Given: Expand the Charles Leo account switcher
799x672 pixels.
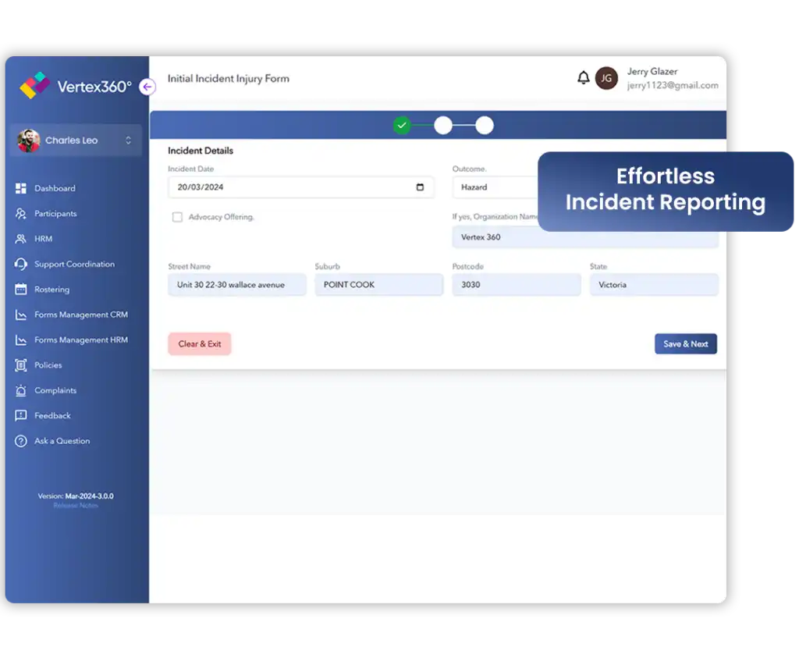Looking at the screenshot, I should [128, 140].
